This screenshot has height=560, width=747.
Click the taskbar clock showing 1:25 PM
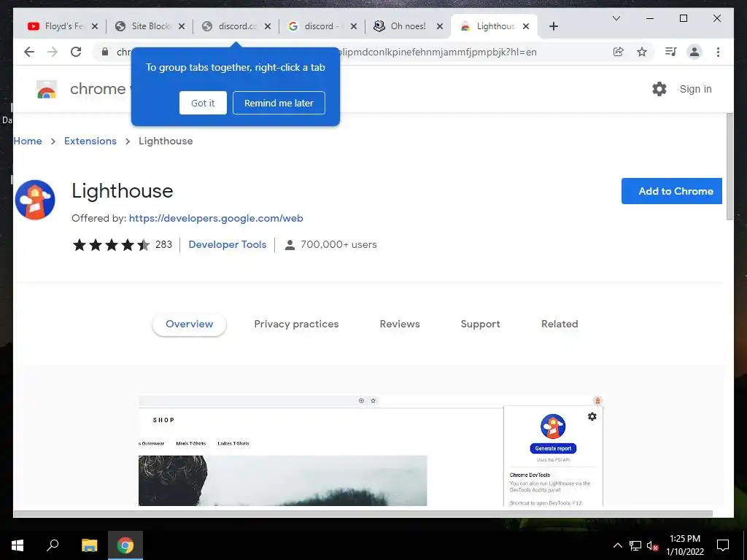(685, 545)
